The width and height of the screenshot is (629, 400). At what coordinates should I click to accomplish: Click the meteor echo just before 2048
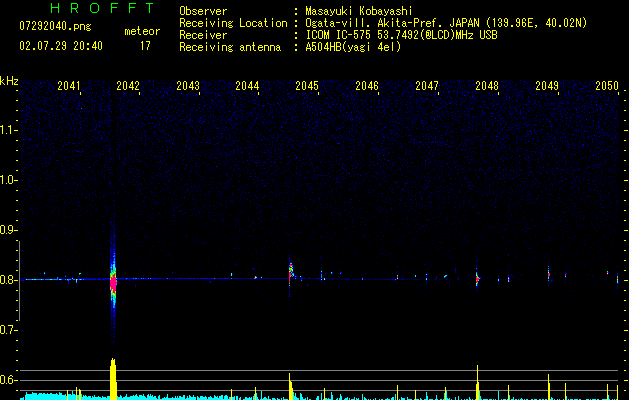477,278
